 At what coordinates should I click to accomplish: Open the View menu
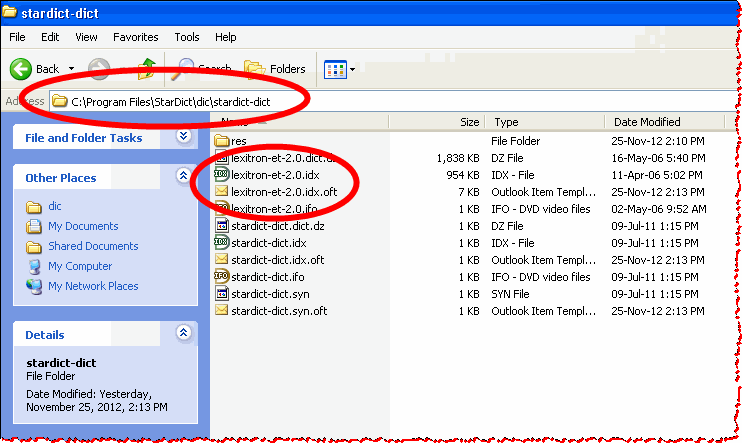[x=86, y=37]
